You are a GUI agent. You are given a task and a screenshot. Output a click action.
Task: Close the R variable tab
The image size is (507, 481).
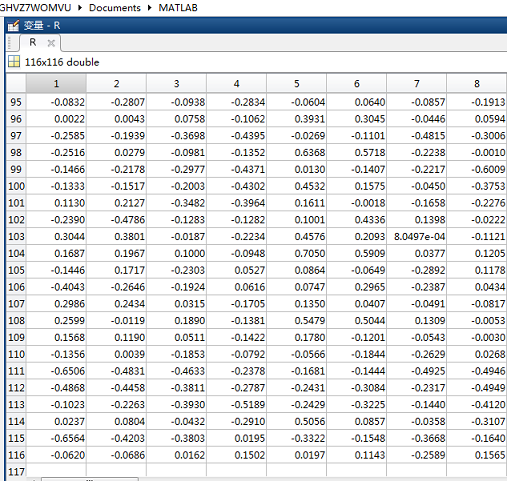(51, 43)
